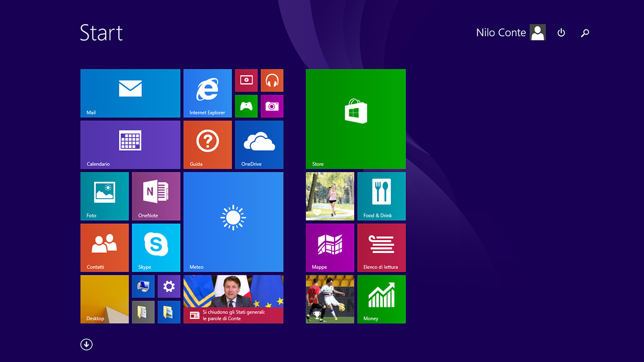The width and height of the screenshot is (644, 362).
Task: Open the Mail tile
Action: pos(130,94)
